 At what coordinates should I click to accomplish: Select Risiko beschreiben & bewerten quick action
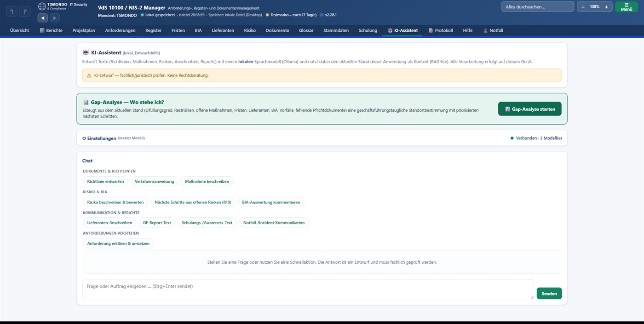115,202
